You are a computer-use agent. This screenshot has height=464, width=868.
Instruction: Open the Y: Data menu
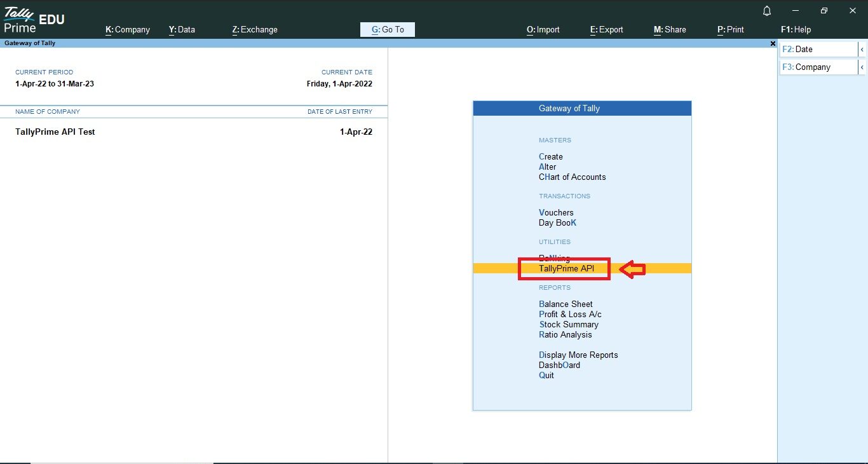182,29
